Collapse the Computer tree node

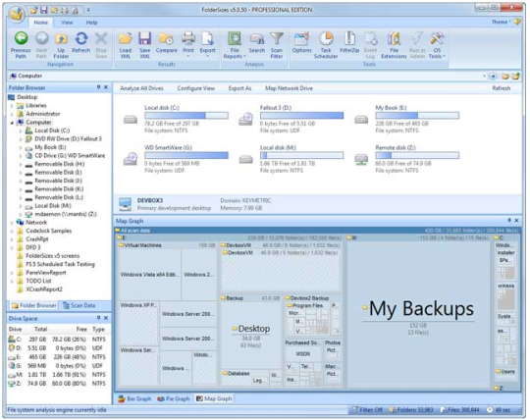(12, 123)
